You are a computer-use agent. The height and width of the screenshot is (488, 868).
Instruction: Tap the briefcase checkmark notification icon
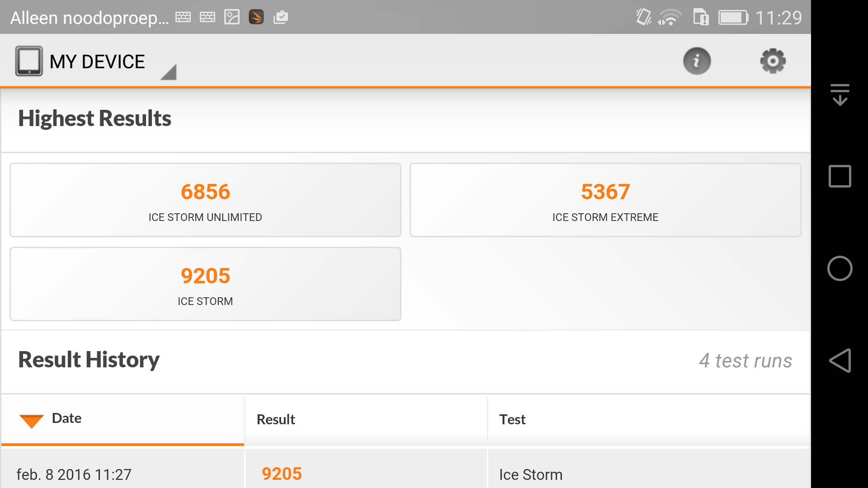[281, 17]
